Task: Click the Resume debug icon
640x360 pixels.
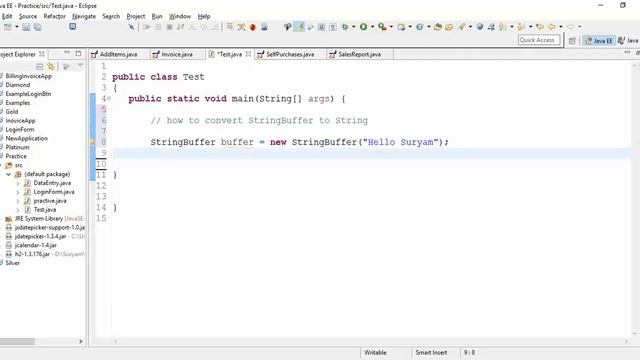Action: coord(147,27)
